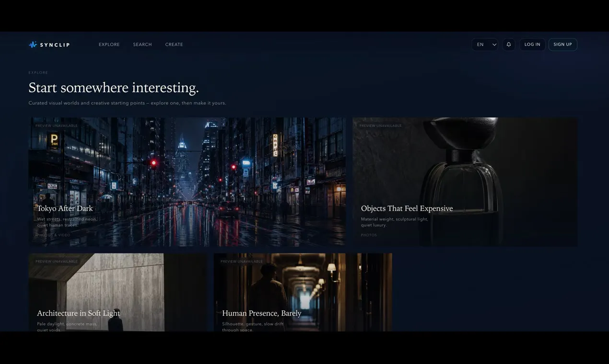Open the Tokyo After Dark card
This screenshot has height=364, width=609.
[x=187, y=182]
